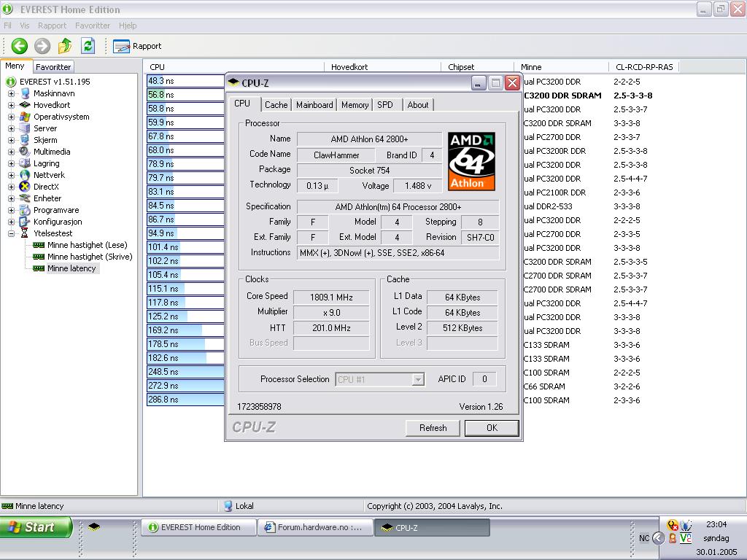Screen dimensions: 747x560
Task: Click the CPU-Z taskbar button
Action: tap(432, 527)
